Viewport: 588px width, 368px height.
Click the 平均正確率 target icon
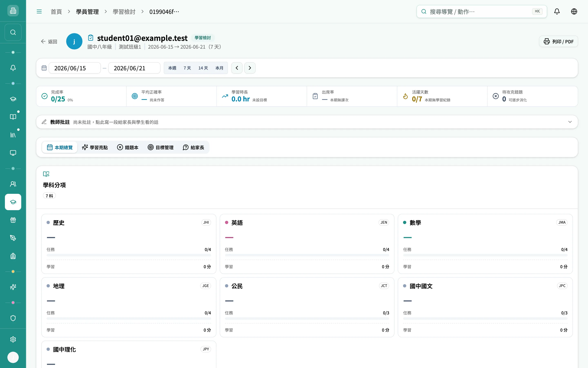point(135,96)
